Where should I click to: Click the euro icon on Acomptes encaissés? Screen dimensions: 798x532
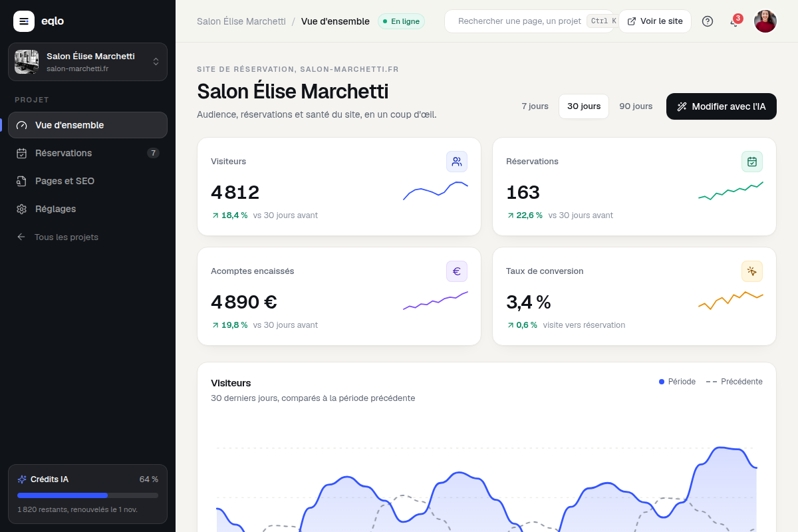(457, 271)
